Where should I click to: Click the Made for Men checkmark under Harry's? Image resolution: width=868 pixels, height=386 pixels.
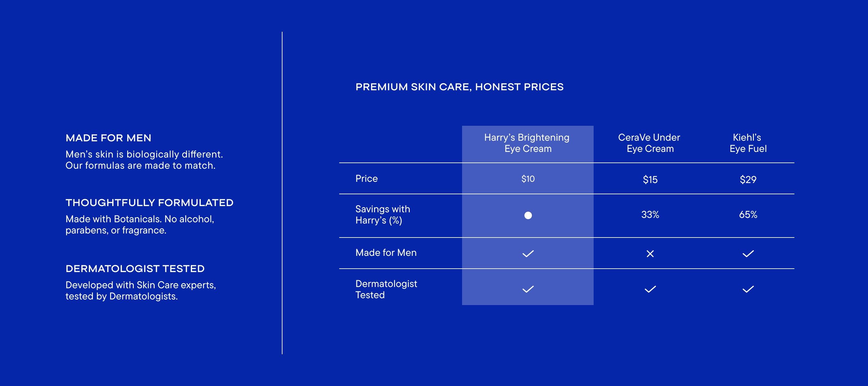pyautogui.click(x=528, y=254)
